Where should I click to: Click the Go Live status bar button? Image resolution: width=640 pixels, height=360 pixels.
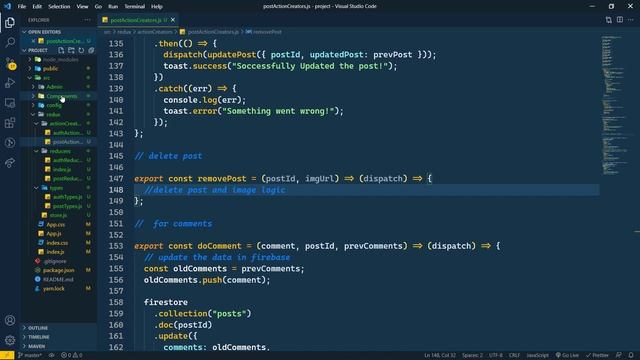567,355
